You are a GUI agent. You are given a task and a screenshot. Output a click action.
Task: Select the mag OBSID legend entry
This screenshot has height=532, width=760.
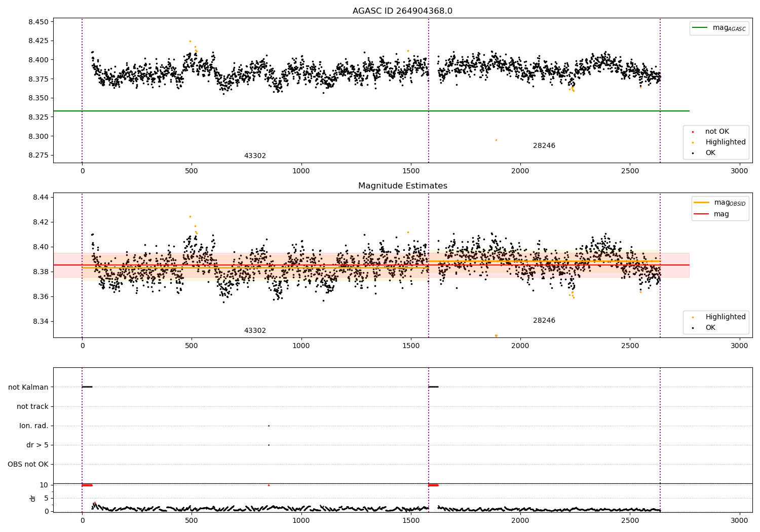coord(719,203)
